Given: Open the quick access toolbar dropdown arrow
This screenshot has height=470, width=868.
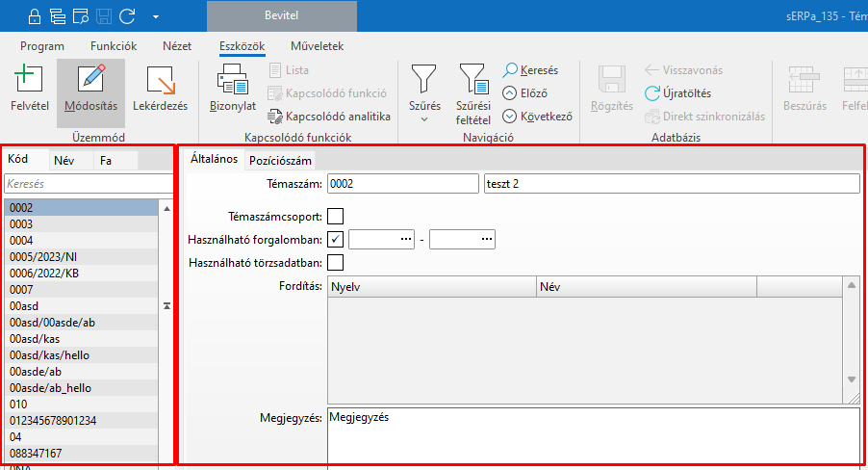Looking at the screenshot, I should click(156, 16).
